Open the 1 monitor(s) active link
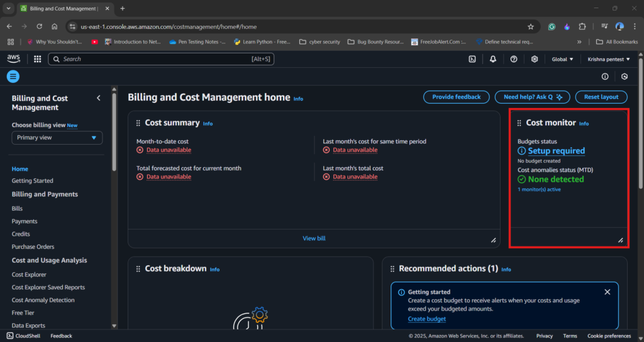The height and width of the screenshot is (342, 644). 539,189
